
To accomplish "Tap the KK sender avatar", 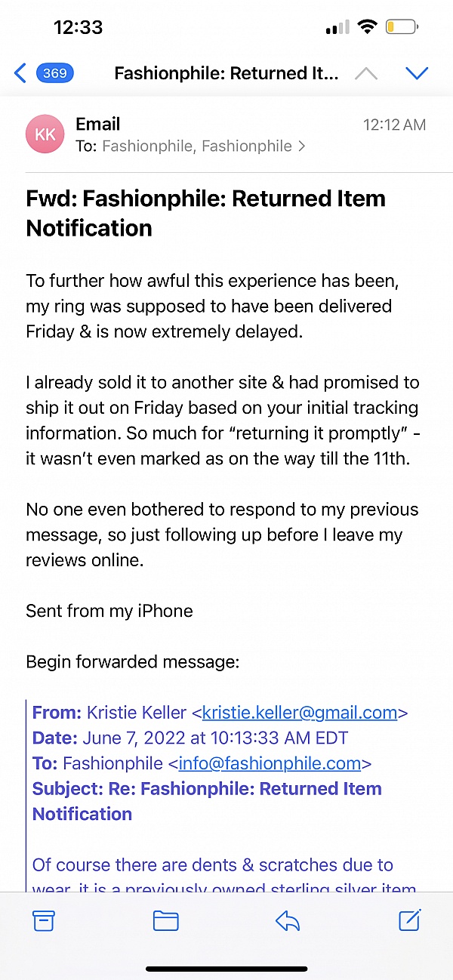I will click(x=45, y=134).
